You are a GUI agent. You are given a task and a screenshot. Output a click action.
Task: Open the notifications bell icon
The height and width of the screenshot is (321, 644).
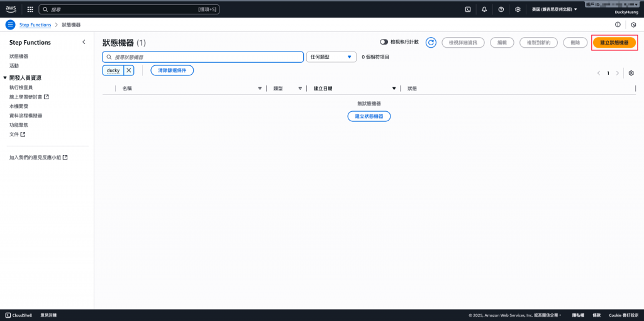click(x=484, y=9)
